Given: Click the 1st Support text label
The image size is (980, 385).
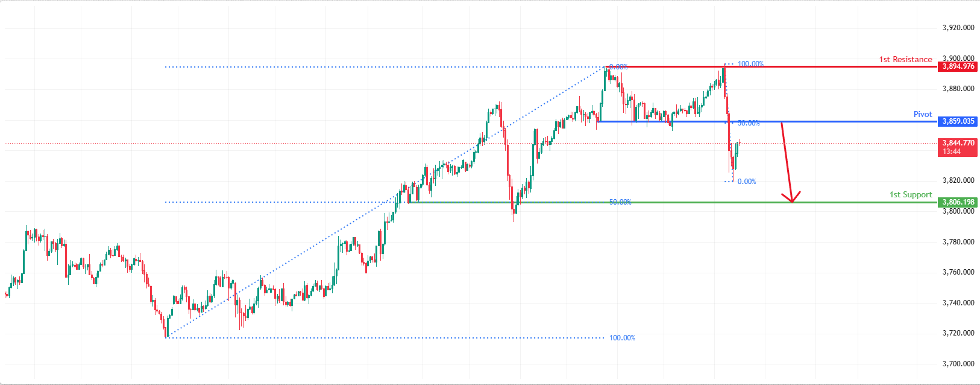Looking at the screenshot, I should 911,194.
